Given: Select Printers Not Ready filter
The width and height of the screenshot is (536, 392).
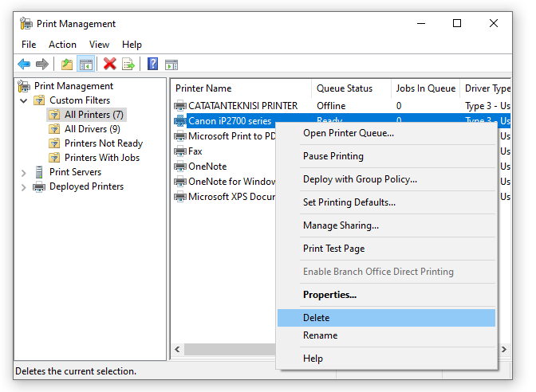Looking at the screenshot, I should click(103, 143).
